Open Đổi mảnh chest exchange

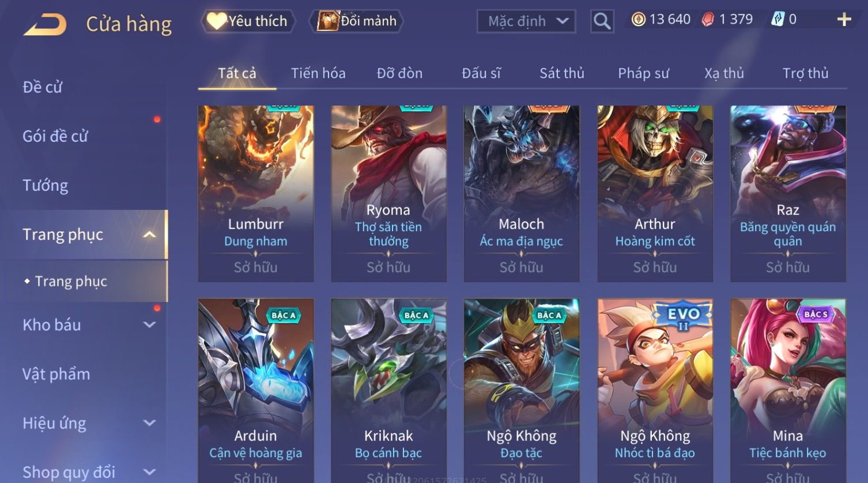pyautogui.click(x=357, y=21)
